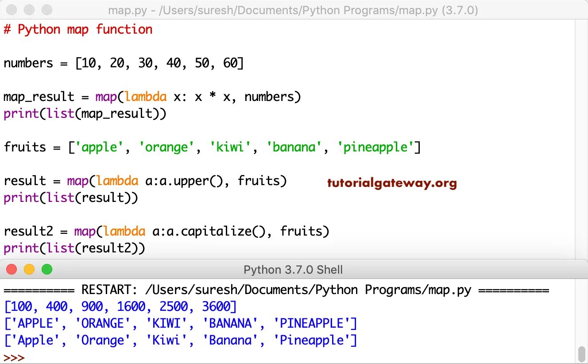The height and width of the screenshot is (364, 588).
Task: Minimize the map.py editor window
Action: click(x=29, y=10)
